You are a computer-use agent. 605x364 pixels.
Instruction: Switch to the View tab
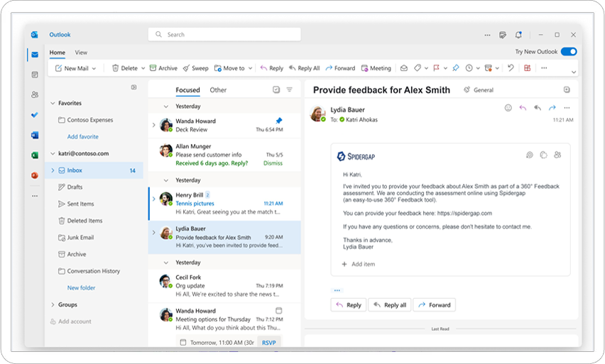tap(81, 53)
